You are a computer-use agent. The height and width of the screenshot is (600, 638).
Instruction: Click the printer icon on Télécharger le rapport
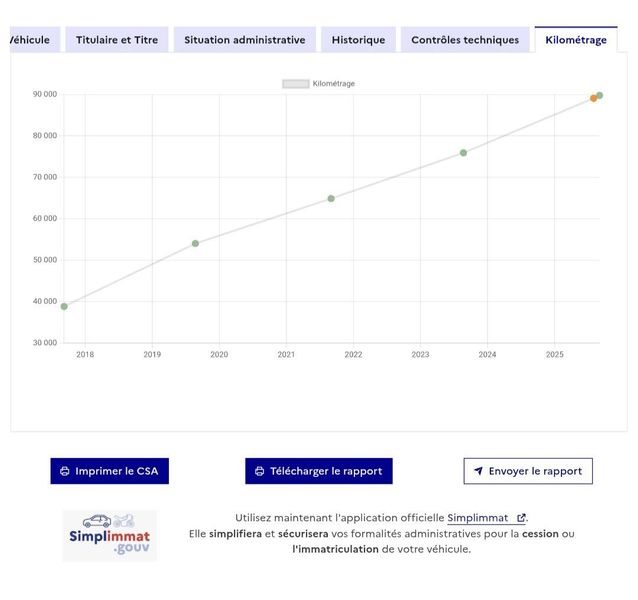coord(260,471)
